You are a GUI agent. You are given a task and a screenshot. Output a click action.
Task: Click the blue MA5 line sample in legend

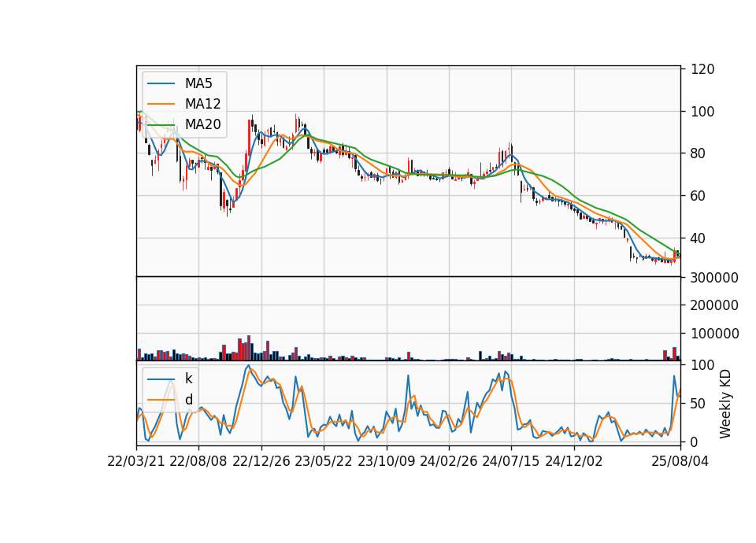point(161,83)
